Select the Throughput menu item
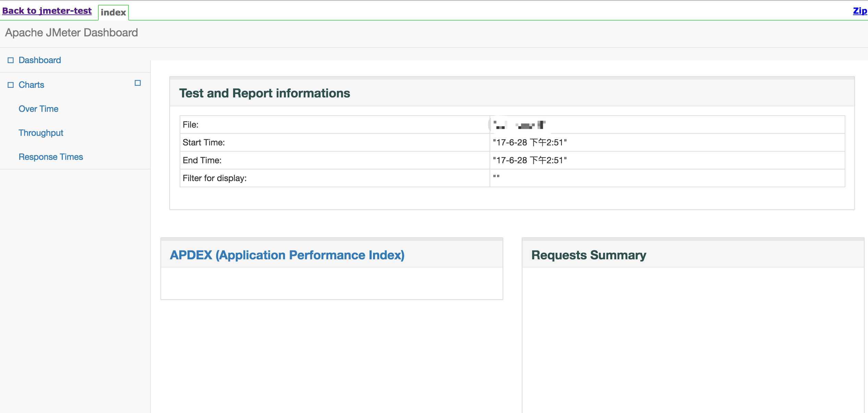 41,133
